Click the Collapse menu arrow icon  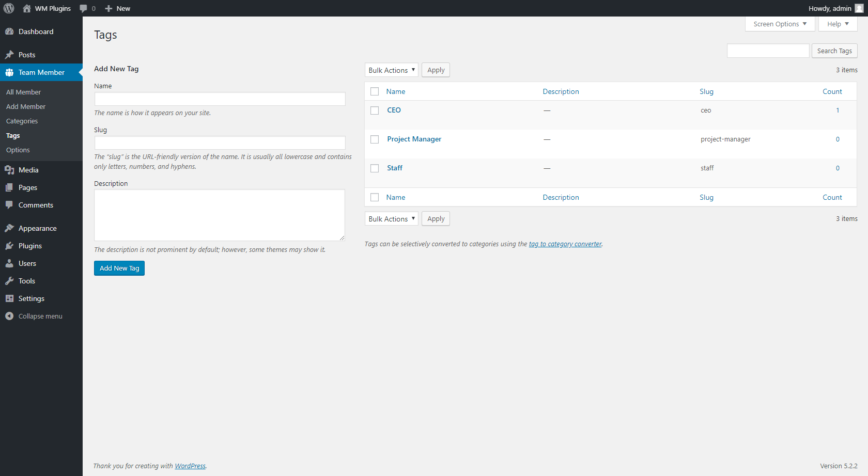point(9,316)
